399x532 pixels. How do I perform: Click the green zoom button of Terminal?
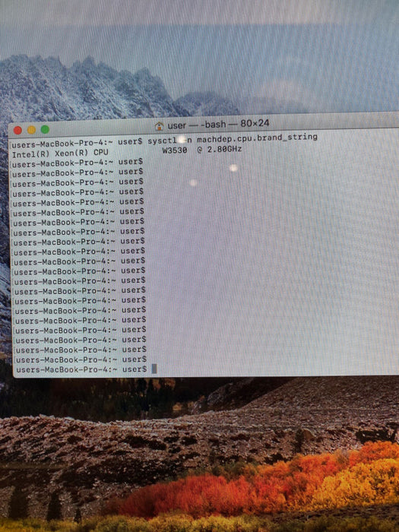coord(45,130)
